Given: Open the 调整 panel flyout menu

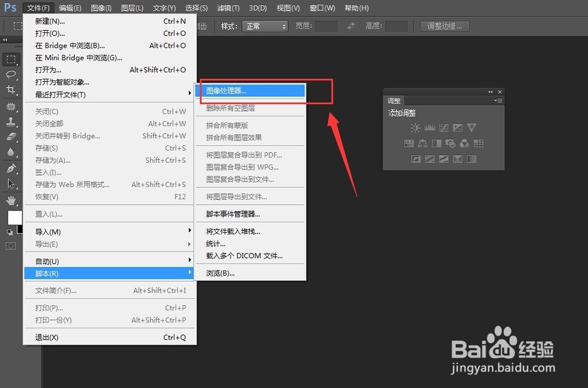Looking at the screenshot, I should tap(498, 101).
